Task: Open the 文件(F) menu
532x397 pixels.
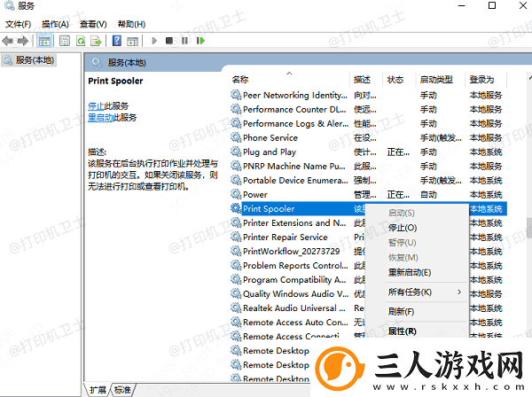Action: coord(18,24)
